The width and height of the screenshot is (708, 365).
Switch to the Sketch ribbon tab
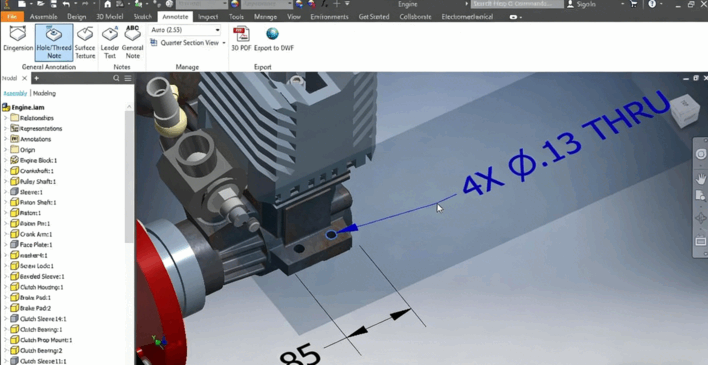coord(143,17)
